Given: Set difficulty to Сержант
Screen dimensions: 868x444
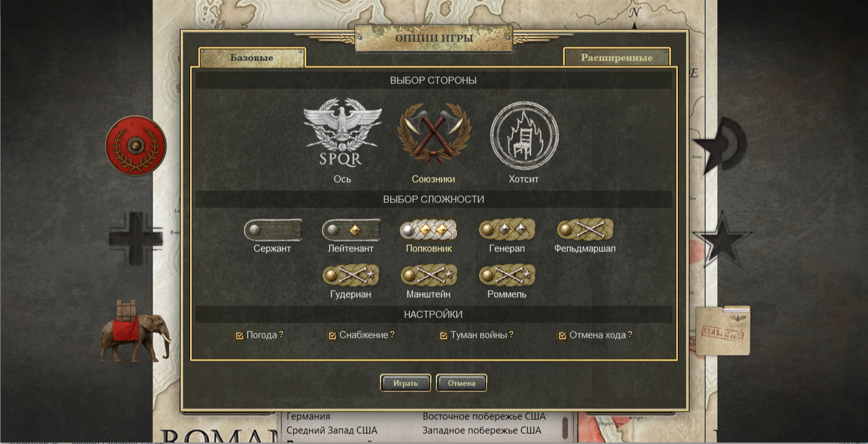Looking at the screenshot, I should (272, 230).
